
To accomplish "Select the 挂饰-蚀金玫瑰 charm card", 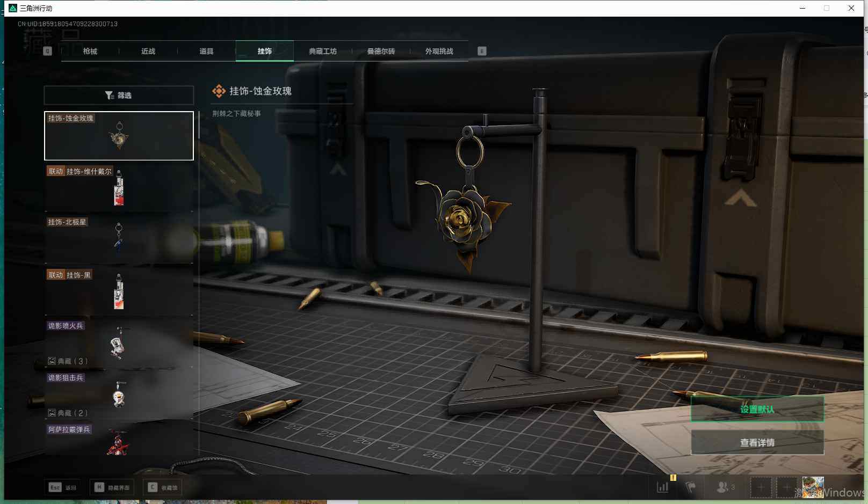I will (119, 136).
